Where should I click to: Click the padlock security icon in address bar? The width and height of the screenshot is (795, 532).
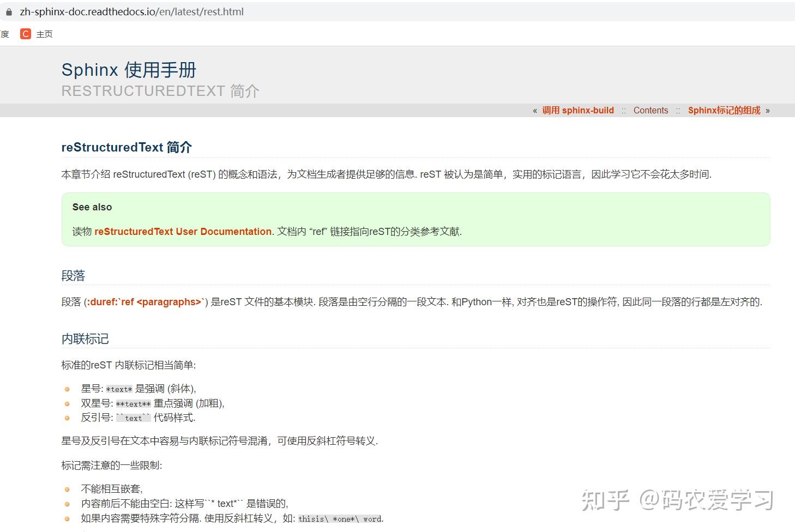coord(8,11)
